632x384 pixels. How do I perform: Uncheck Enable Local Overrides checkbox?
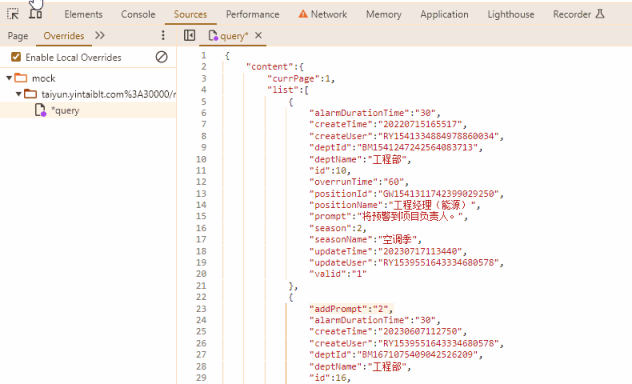(16, 57)
